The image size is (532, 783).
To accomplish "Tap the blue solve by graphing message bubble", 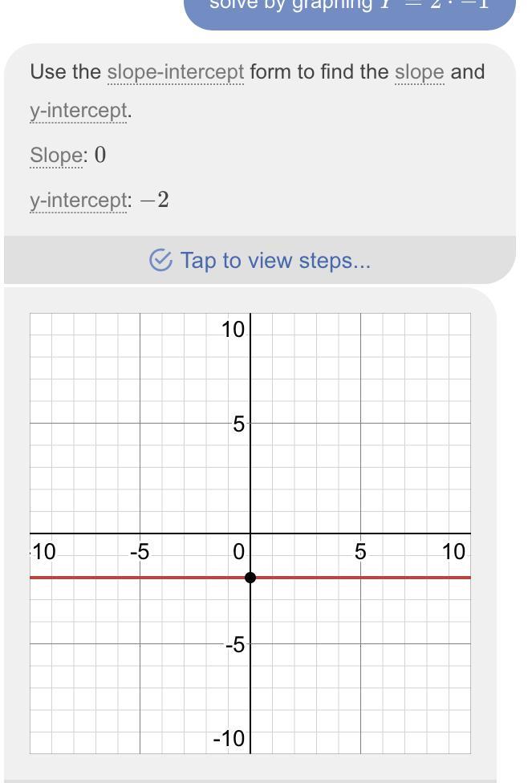I will (x=349, y=8).
